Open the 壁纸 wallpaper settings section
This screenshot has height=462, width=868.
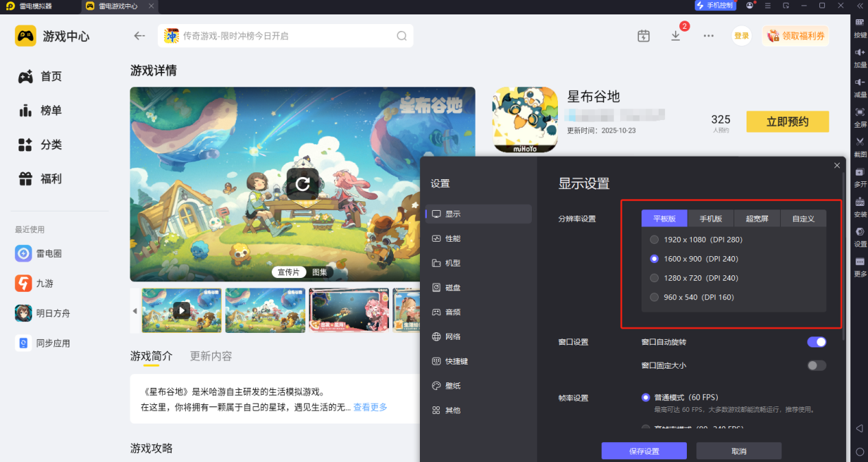pos(447,386)
